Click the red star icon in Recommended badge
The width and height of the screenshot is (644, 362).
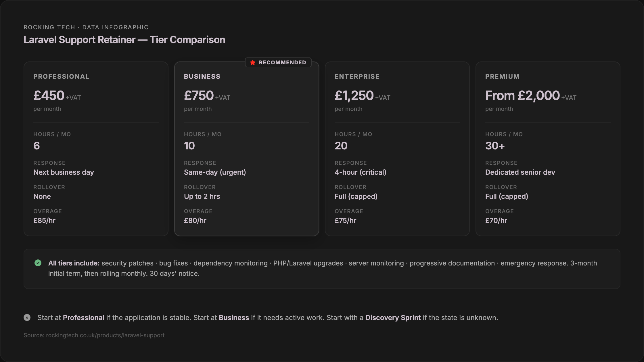point(253,62)
